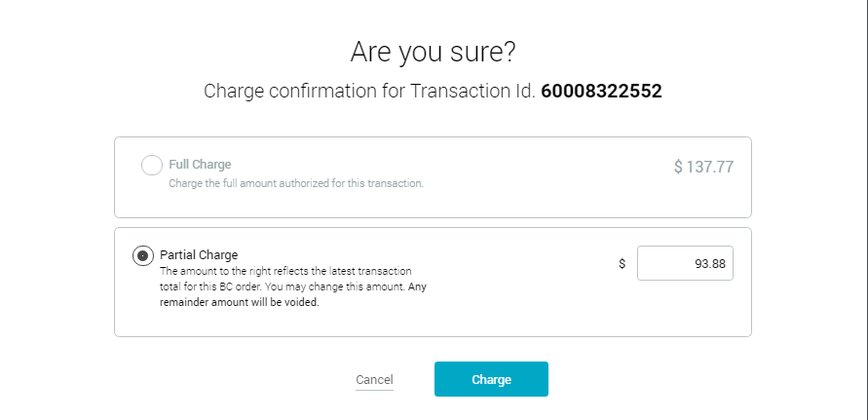Click the 'Full Charge' option label
868x420 pixels.
click(200, 165)
